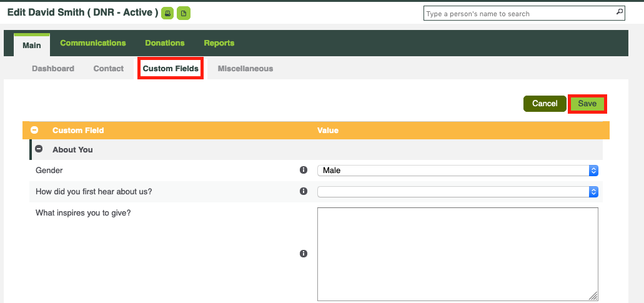Screen dimensions: 644x303
Task: Click in What inspires you to give textarea
Action: click(457, 254)
